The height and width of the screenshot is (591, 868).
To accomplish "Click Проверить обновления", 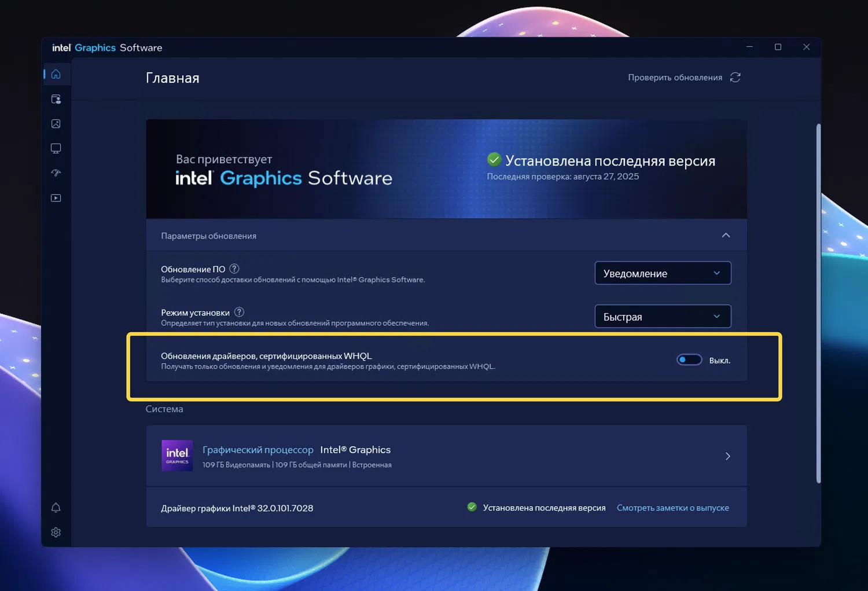I will click(675, 78).
